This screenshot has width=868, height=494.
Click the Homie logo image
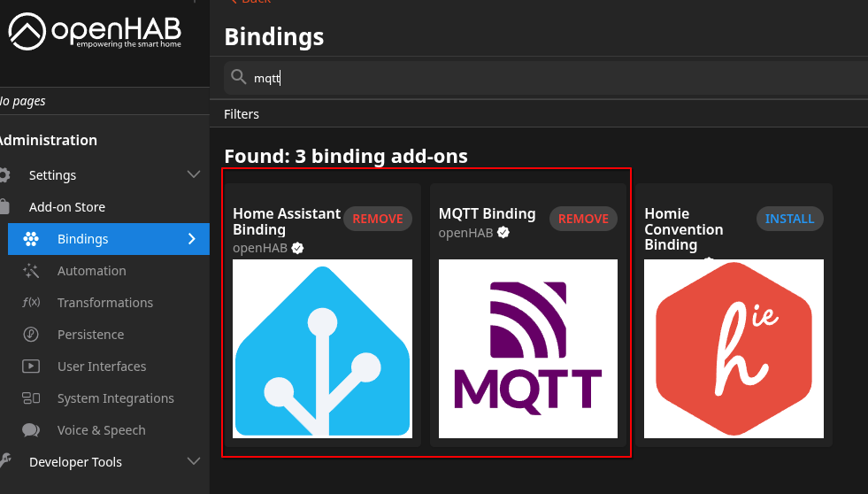[x=734, y=349]
